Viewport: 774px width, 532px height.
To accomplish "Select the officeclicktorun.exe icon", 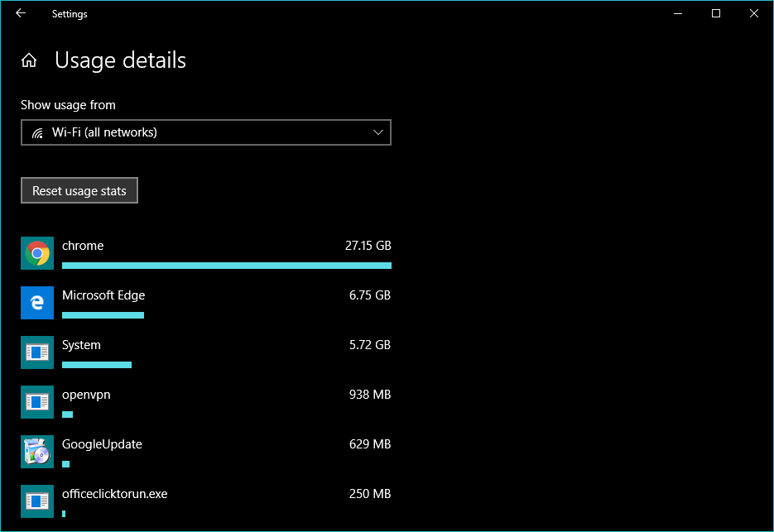I will 36,501.
